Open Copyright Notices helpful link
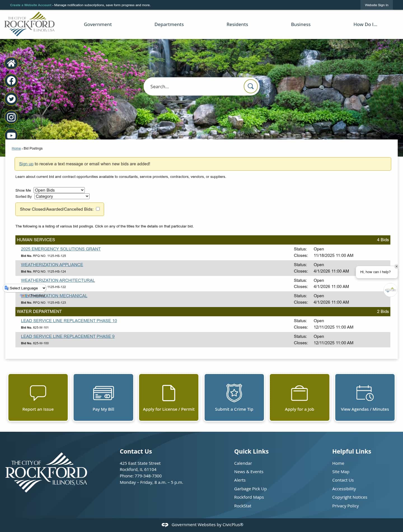403x532 pixels. [350, 497]
